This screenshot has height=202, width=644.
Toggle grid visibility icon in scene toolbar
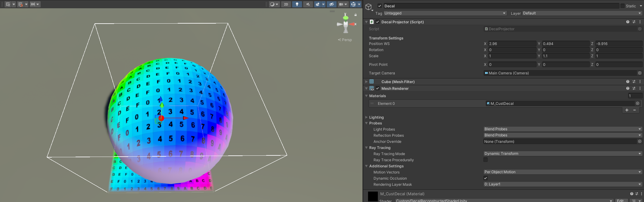[x=8, y=4]
